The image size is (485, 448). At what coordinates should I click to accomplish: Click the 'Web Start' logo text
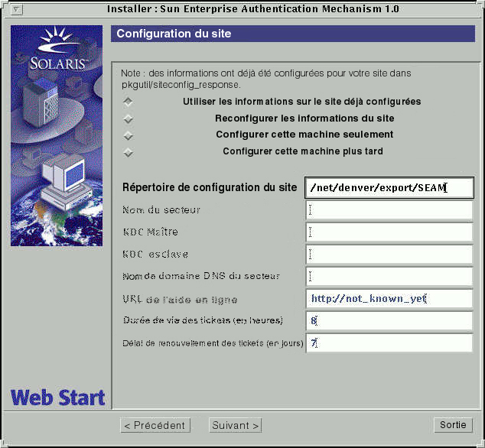pyautogui.click(x=58, y=398)
